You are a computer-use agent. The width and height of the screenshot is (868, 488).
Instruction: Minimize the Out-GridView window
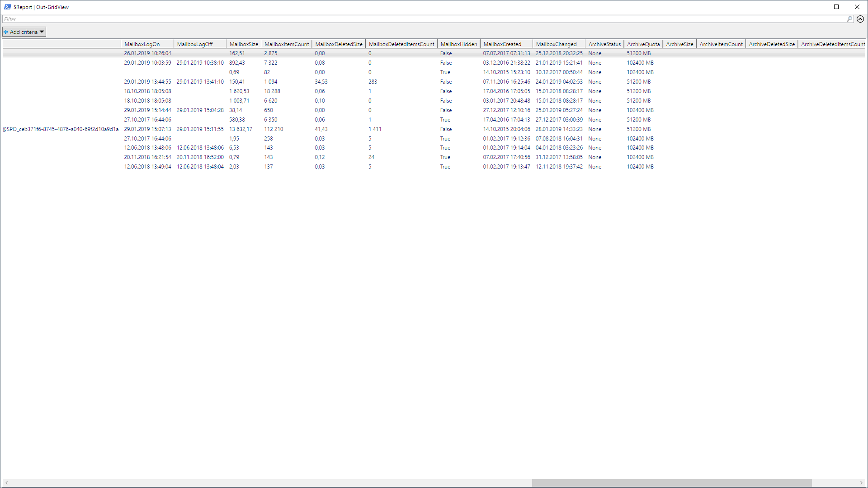(x=816, y=7)
